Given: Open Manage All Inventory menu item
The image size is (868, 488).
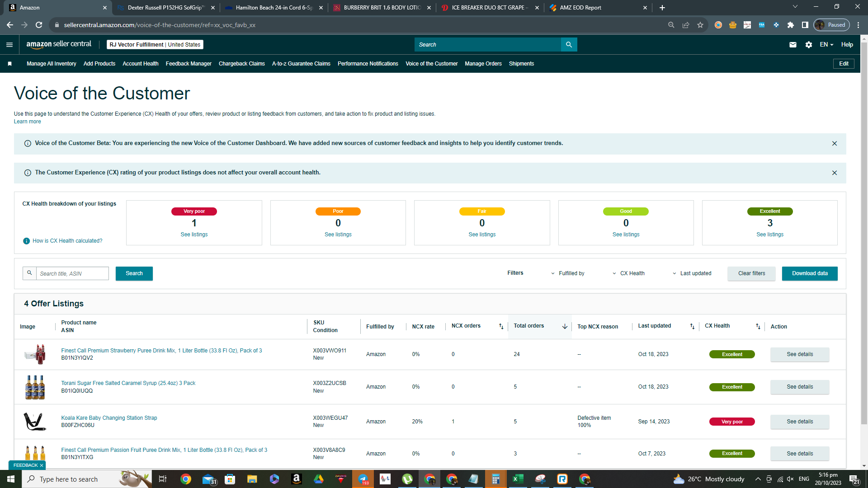Looking at the screenshot, I should click(x=52, y=64).
